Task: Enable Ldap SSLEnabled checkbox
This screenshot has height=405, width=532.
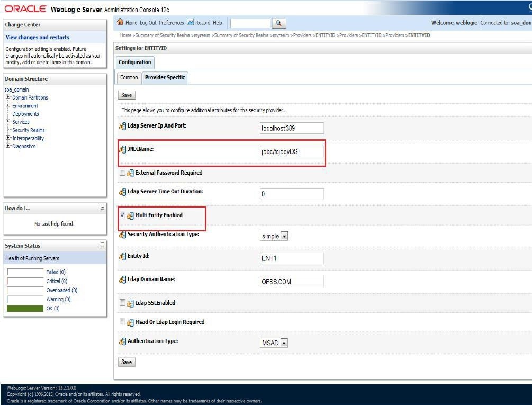Action: (x=122, y=303)
